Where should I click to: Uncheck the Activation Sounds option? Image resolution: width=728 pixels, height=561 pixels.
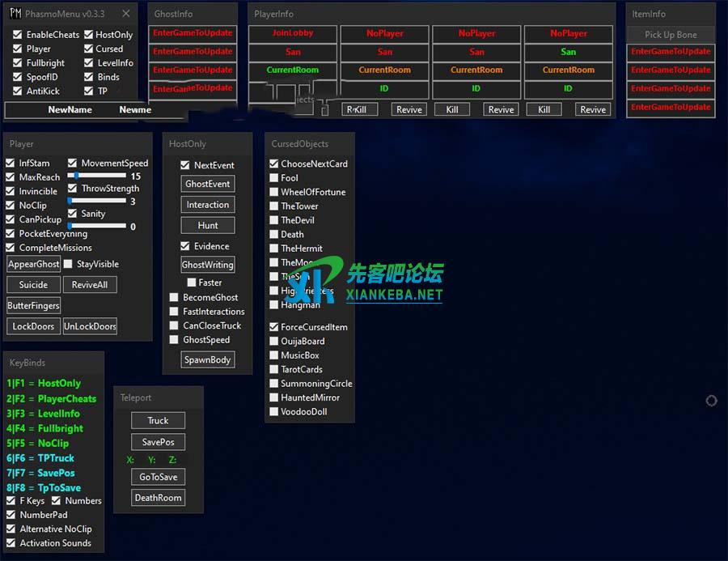[11, 543]
